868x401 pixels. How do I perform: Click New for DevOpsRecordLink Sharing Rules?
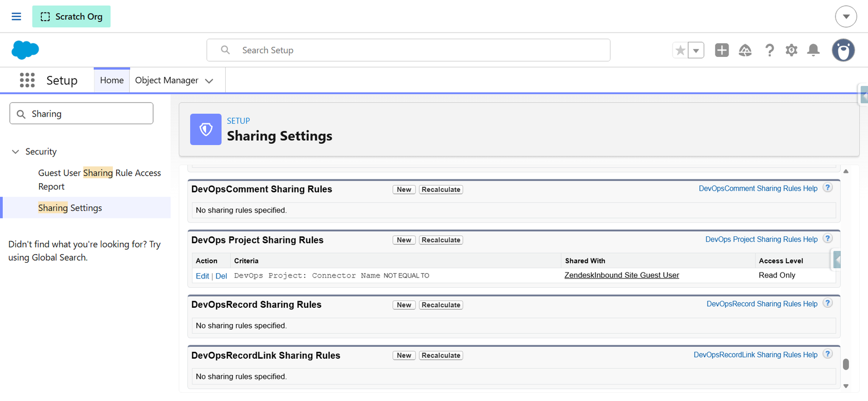[404, 355]
